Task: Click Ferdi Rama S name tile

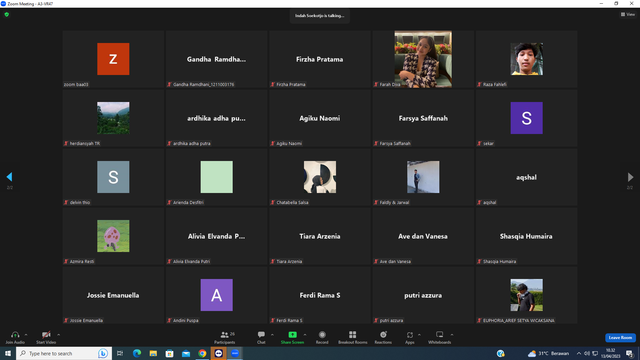Action: pyautogui.click(x=320, y=295)
